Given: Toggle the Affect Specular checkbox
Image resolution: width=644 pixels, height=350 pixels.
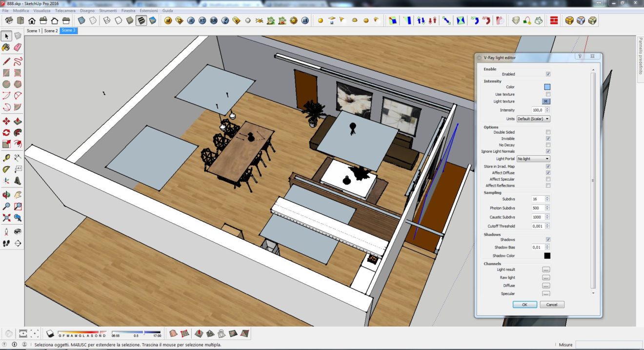Looking at the screenshot, I should pos(548,179).
